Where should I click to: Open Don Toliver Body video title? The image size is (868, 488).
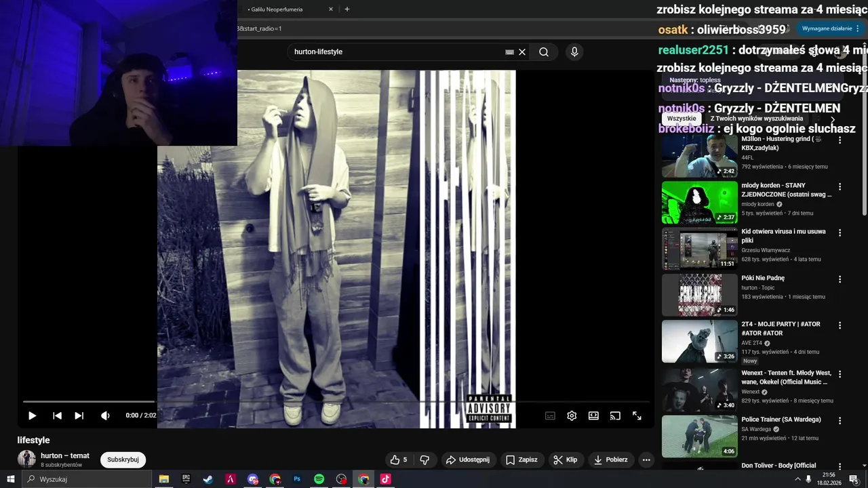tap(778, 466)
